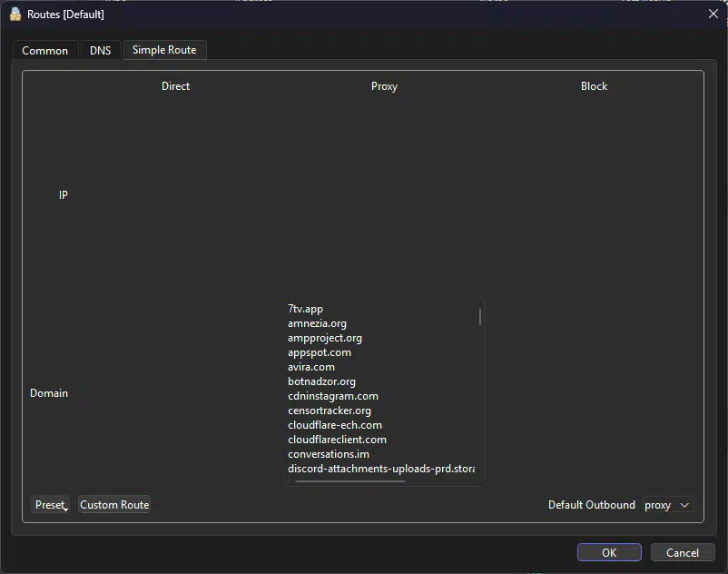This screenshot has height=574, width=728.
Task: Click the horizontal scrollbar in the proxy domain list
Action: [350, 481]
